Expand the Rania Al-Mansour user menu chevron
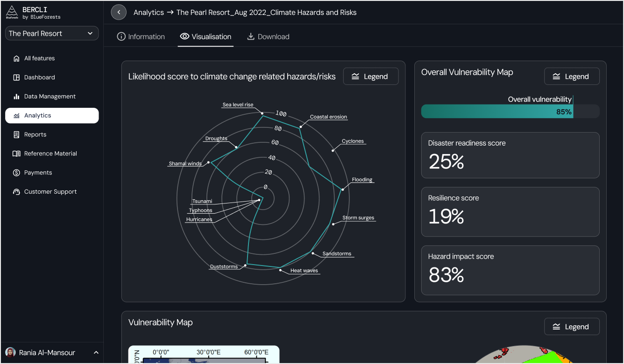Image resolution: width=624 pixels, height=364 pixels. tap(96, 353)
